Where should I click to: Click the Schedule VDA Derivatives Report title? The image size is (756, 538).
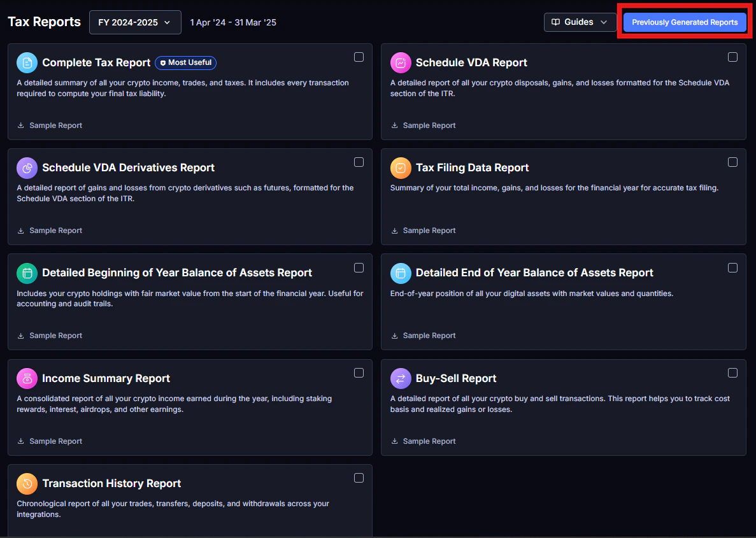pos(128,167)
